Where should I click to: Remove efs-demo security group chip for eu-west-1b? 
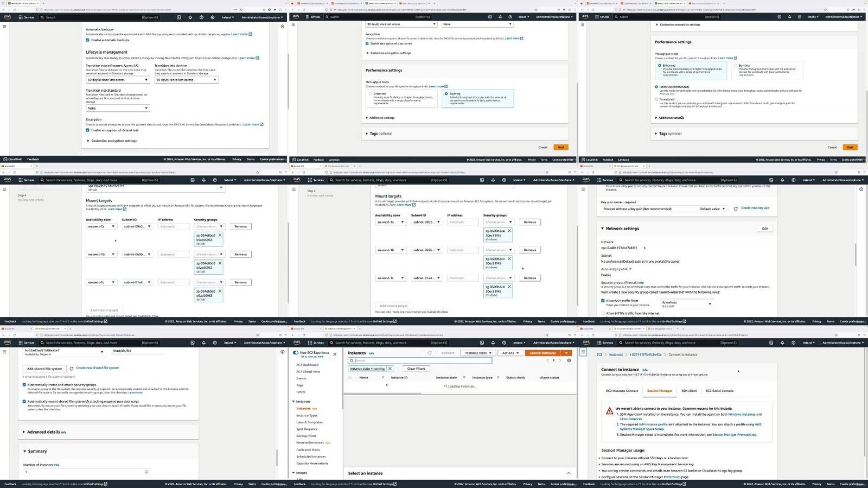point(509,259)
